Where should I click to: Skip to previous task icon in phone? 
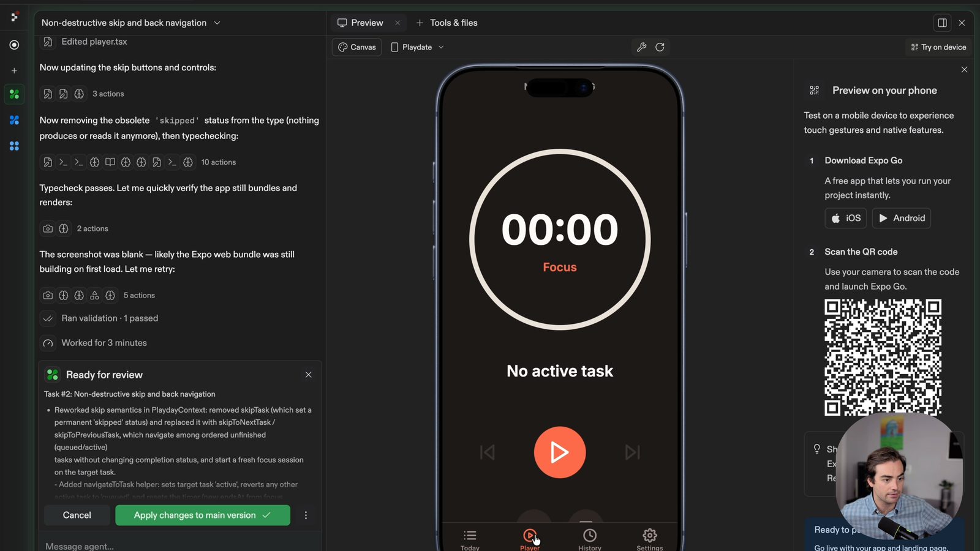tap(488, 452)
